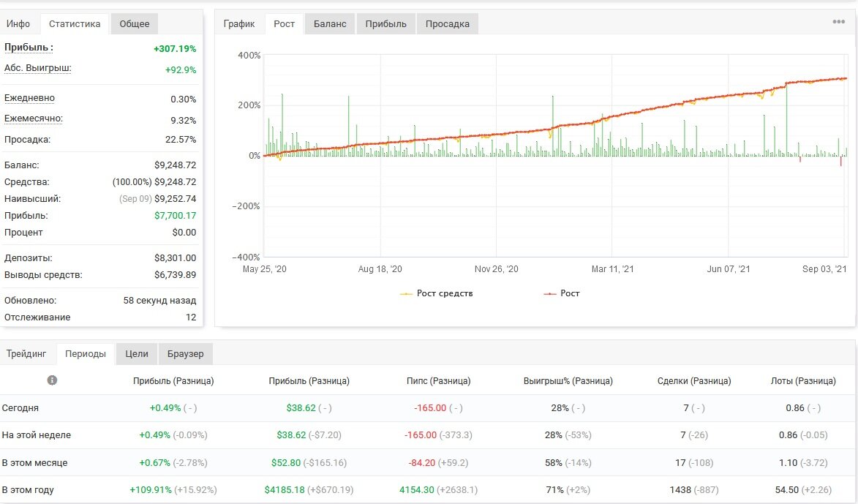Click the Ежедневно label

(29, 98)
